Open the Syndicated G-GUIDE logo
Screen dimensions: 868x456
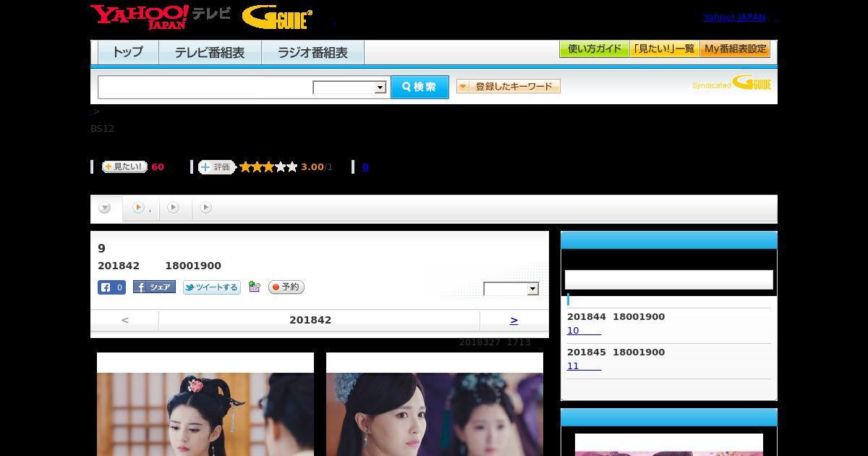pyautogui.click(x=731, y=83)
